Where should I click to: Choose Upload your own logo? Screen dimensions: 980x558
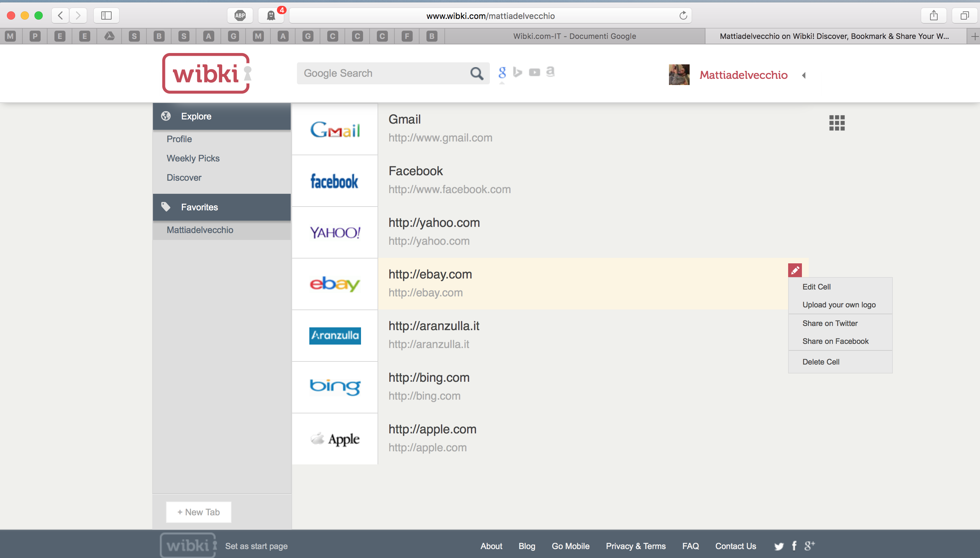840,305
